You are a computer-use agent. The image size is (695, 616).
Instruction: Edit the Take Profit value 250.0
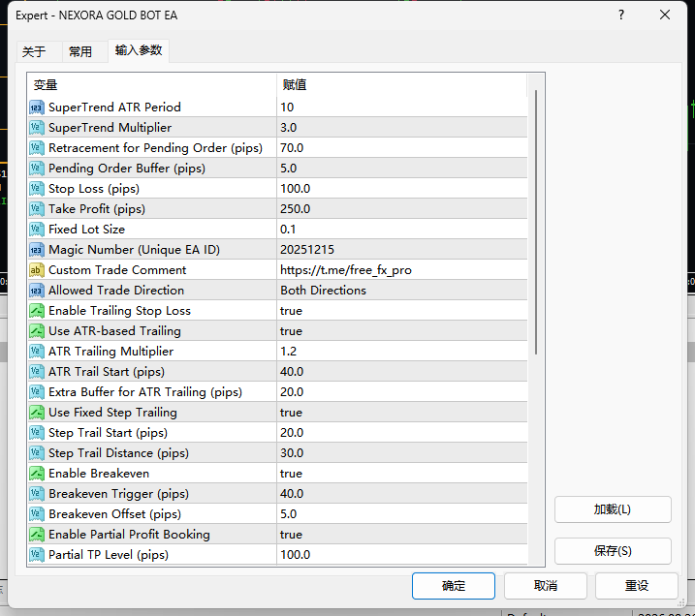[402, 209]
